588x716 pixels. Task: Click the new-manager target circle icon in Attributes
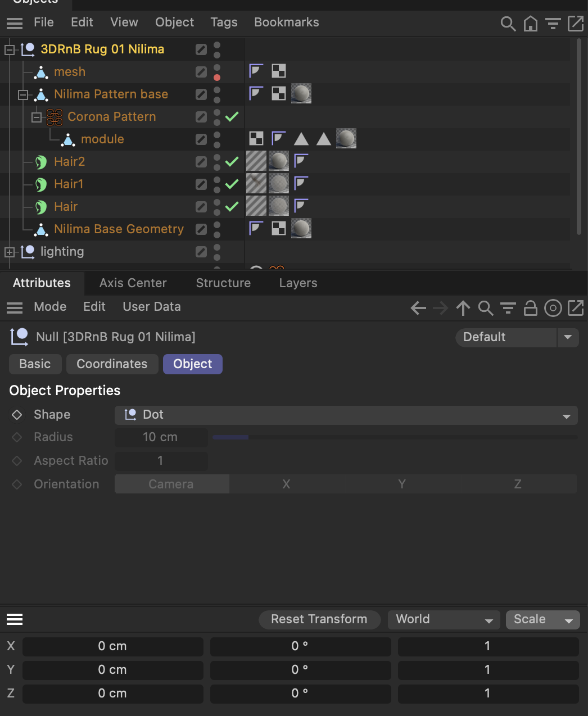553,308
